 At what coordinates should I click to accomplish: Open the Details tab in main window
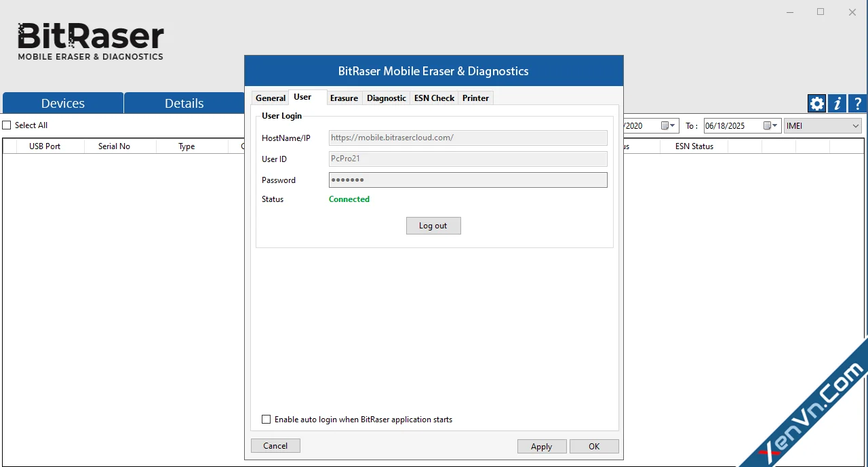(x=184, y=103)
